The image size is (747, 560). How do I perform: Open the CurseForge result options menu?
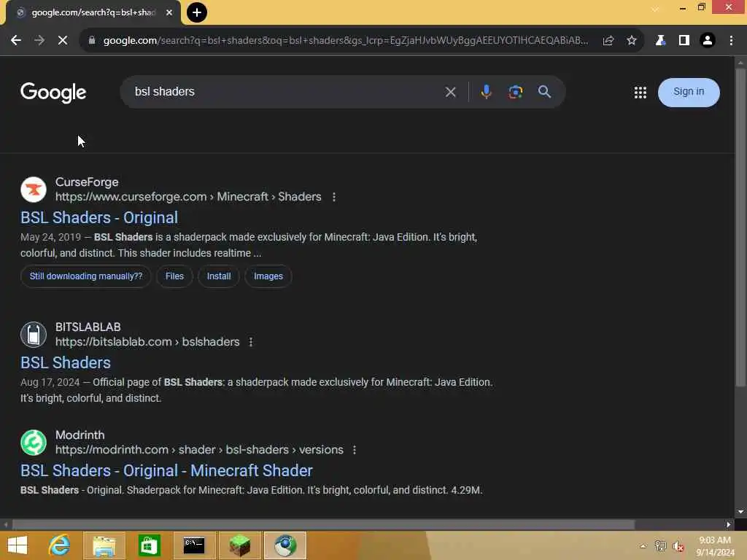(x=334, y=197)
